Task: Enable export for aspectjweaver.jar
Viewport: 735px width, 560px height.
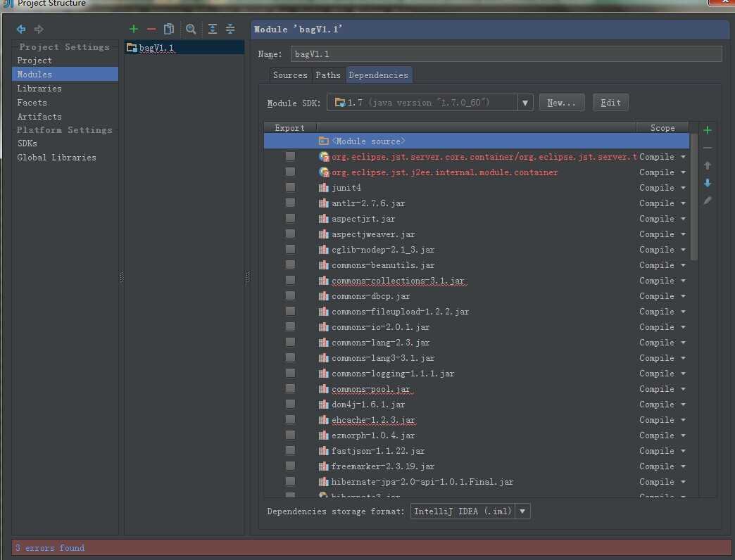Action: 290,234
